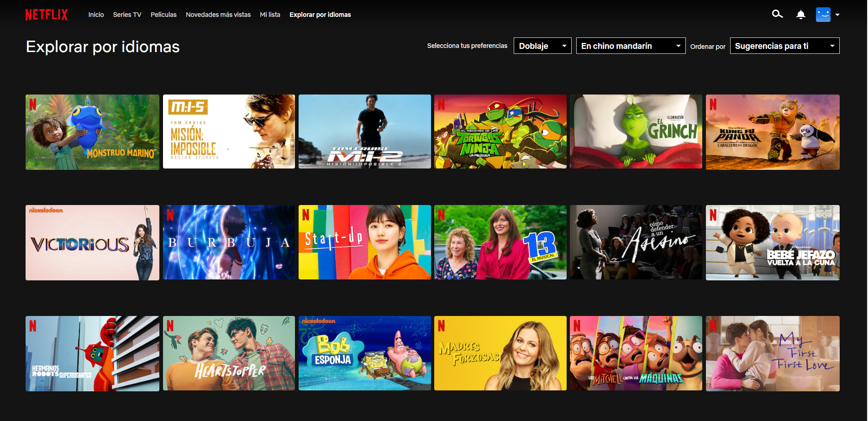Go to Mi lista

(270, 15)
